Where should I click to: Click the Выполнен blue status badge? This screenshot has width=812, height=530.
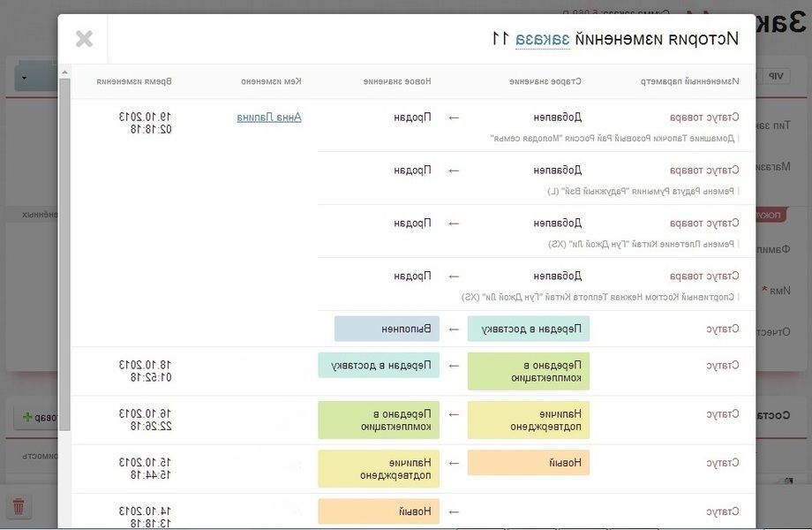(387, 329)
